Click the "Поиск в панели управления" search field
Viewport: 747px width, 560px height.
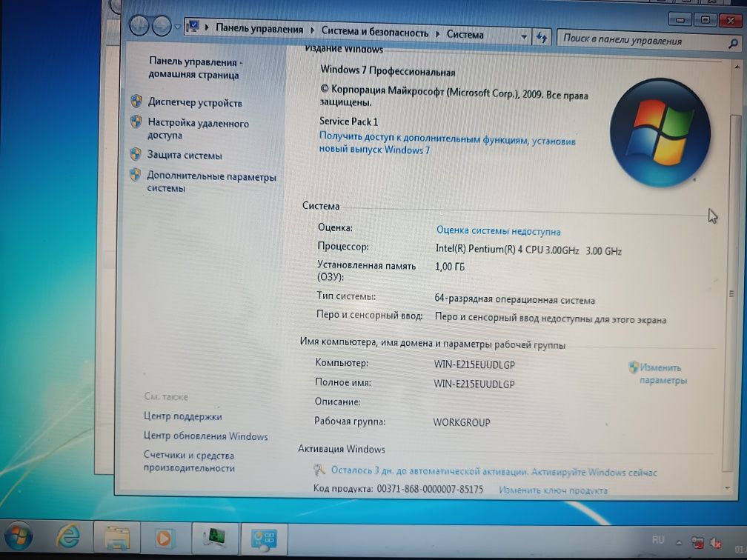[644, 41]
